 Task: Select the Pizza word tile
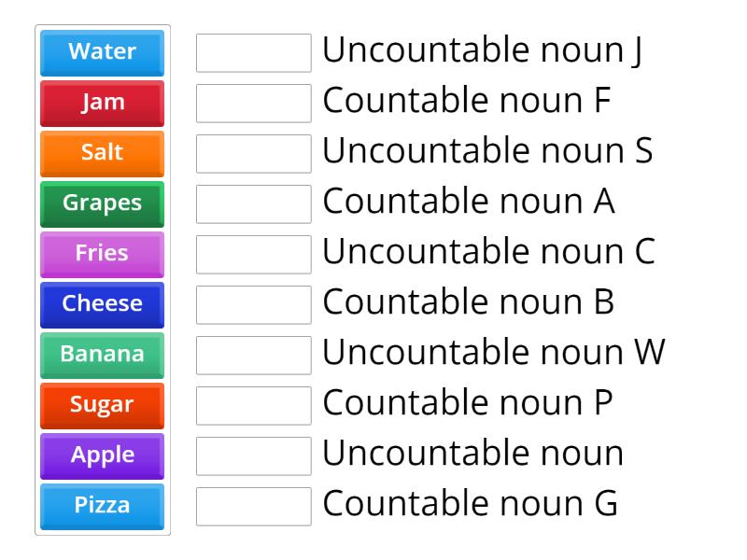point(101,506)
